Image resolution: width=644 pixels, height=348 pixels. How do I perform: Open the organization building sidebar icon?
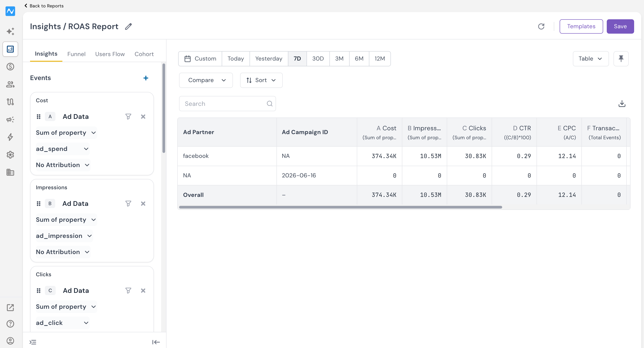pyautogui.click(x=10, y=172)
